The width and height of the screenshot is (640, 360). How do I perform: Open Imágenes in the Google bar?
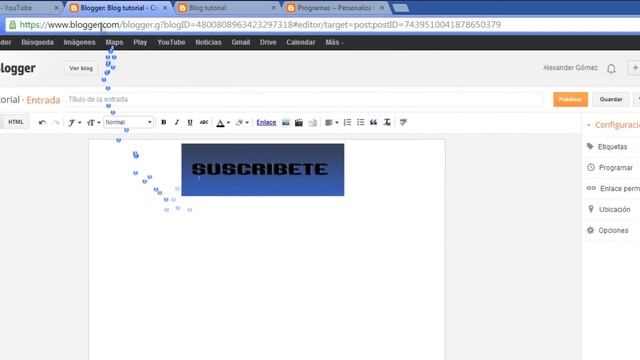pyautogui.click(x=79, y=42)
